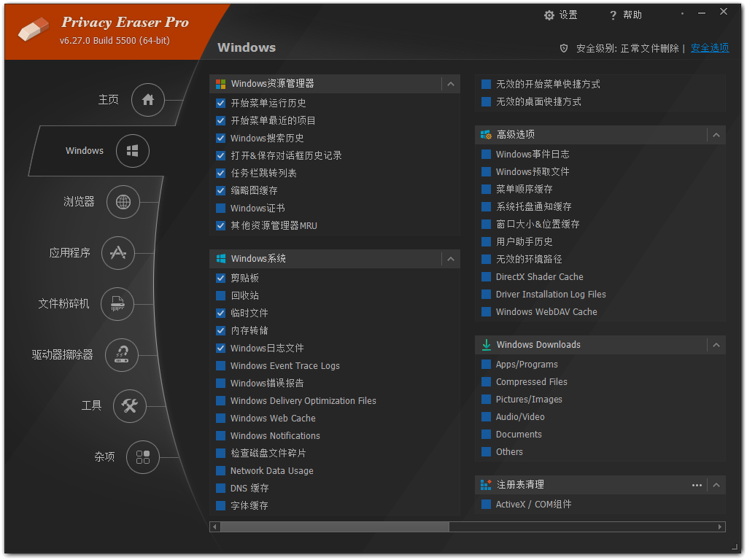This screenshot has height=560, width=747.
Task: Select the 文件粉碎机 (File Shredder) icon
Action: point(117,304)
